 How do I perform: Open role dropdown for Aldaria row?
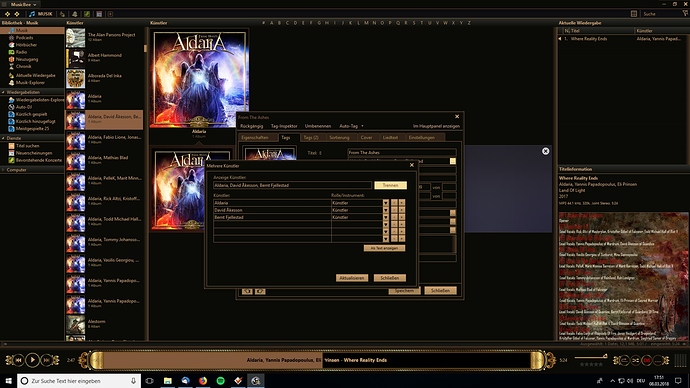coord(385,203)
